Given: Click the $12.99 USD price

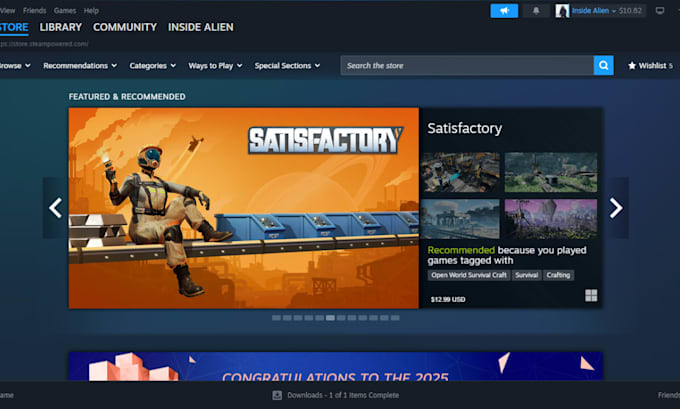Looking at the screenshot, I should [x=448, y=299].
